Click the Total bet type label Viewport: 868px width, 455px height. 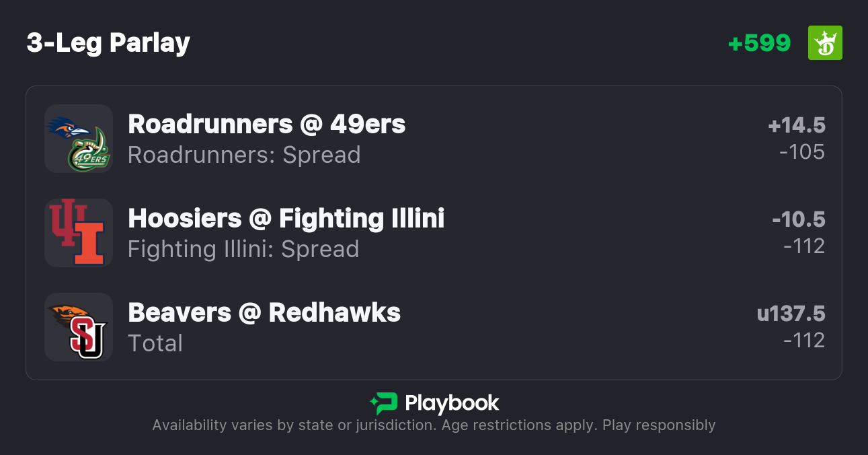155,343
